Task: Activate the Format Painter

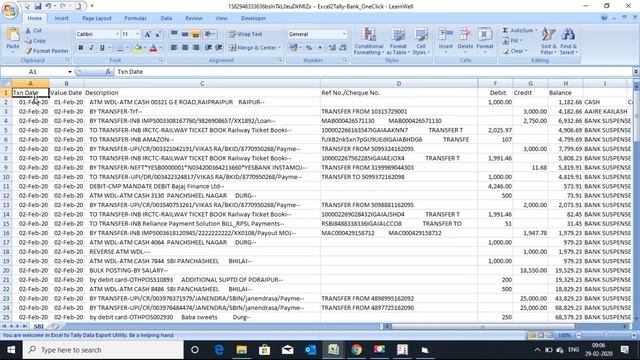Action: pyautogui.click(x=47, y=51)
